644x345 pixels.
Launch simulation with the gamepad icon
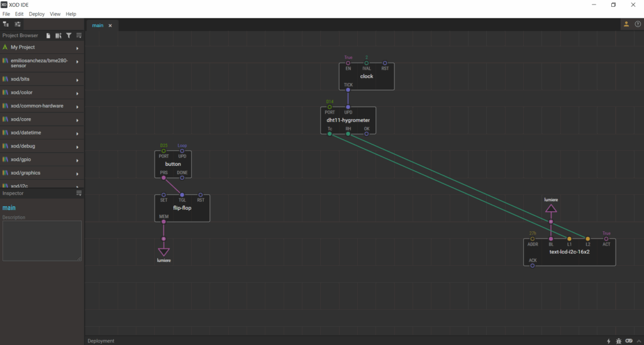click(629, 341)
